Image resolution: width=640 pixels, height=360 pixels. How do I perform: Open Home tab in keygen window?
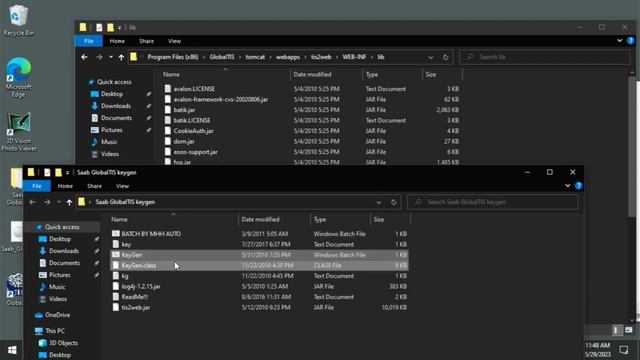(x=65, y=186)
